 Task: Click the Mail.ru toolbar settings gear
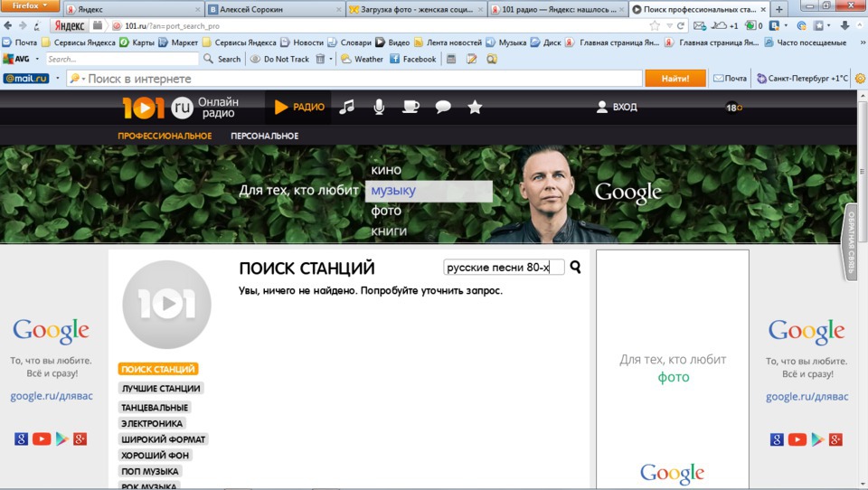(x=860, y=79)
